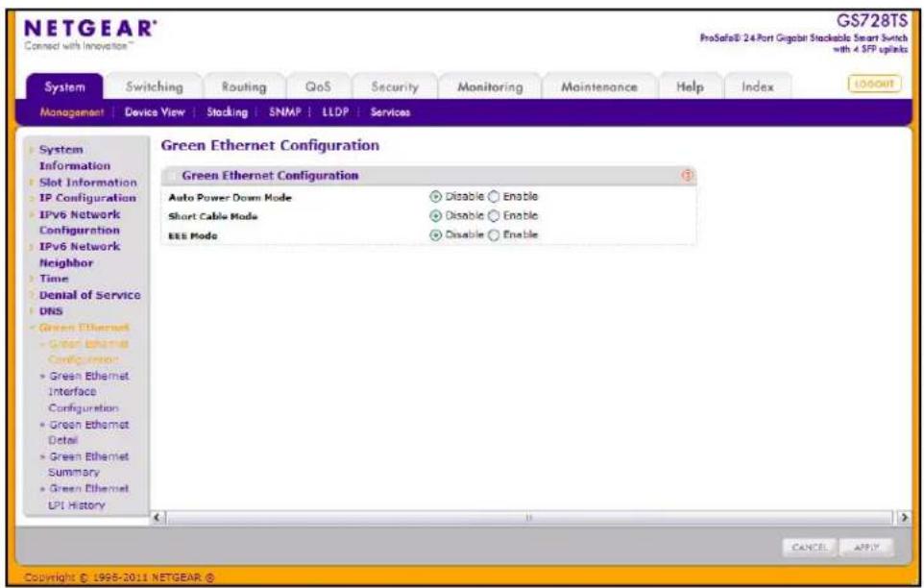The width and height of the screenshot is (924, 588).
Task: Open the System tab
Action: click(64, 87)
